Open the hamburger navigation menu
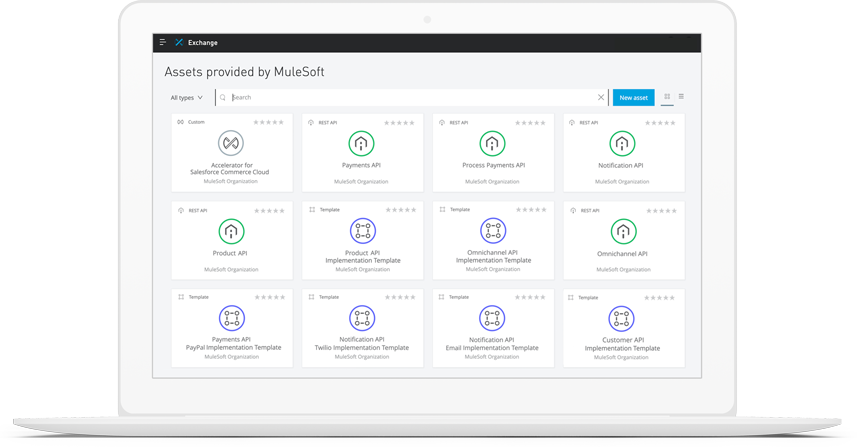The height and width of the screenshot is (447, 857). point(162,42)
